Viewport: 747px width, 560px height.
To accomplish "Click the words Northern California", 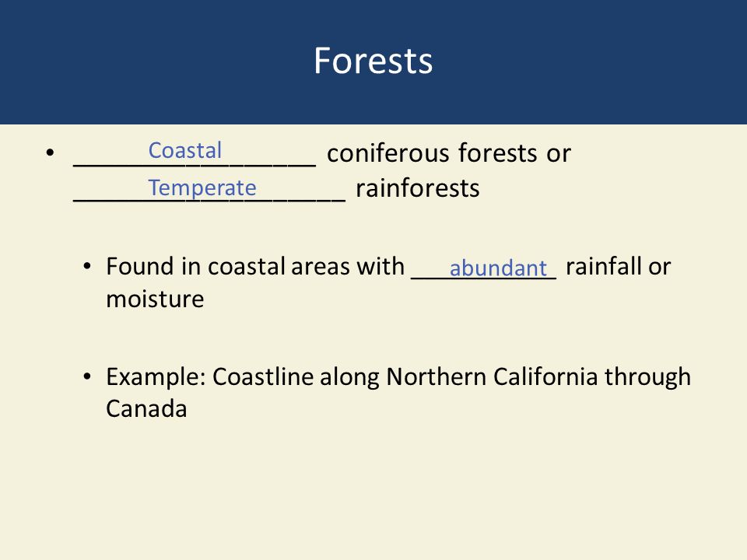I will coord(491,377).
